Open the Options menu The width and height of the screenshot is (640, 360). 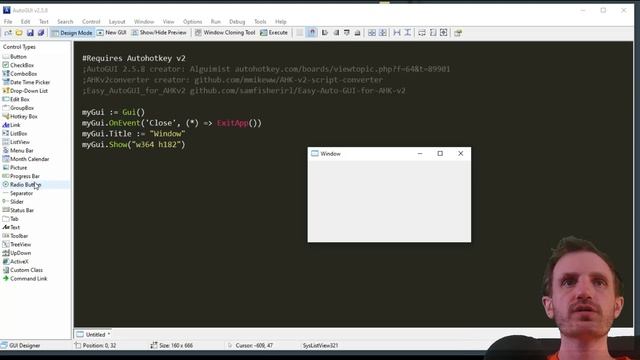pyautogui.click(x=192, y=22)
